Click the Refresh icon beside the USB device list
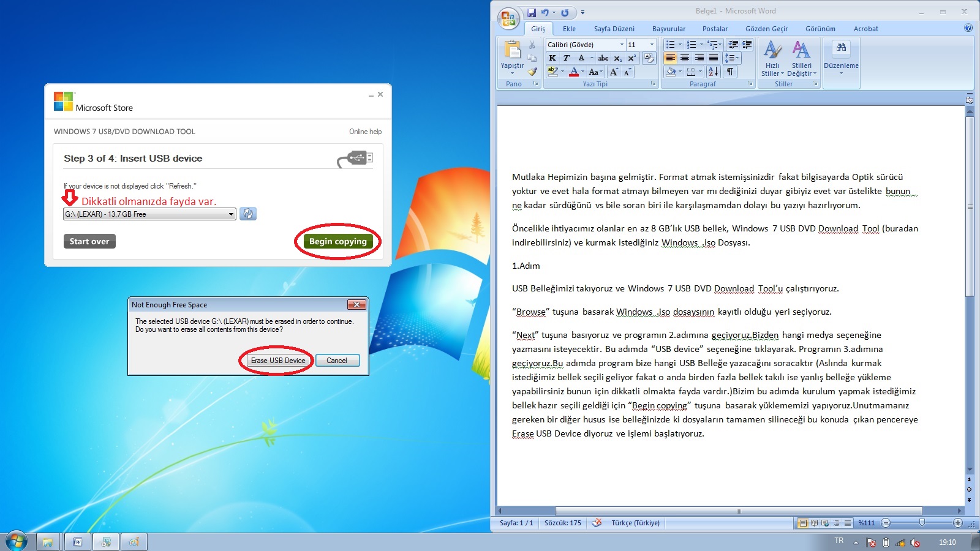 (248, 214)
